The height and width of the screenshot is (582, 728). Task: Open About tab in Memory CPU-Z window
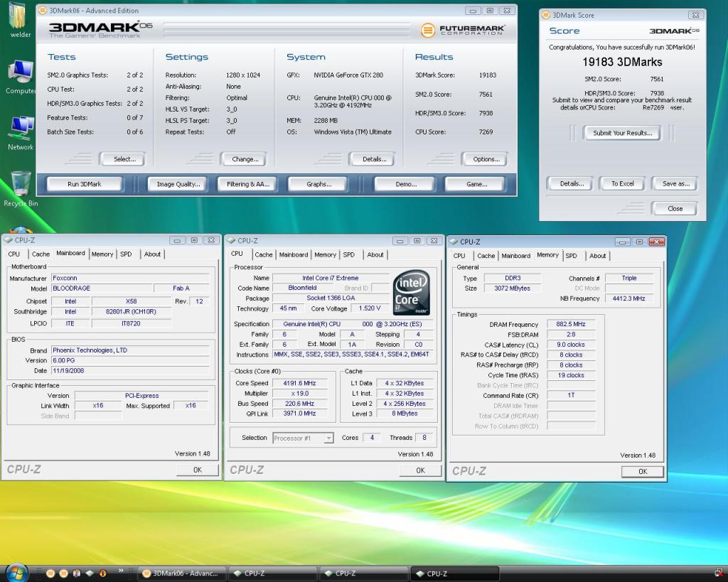point(597,256)
